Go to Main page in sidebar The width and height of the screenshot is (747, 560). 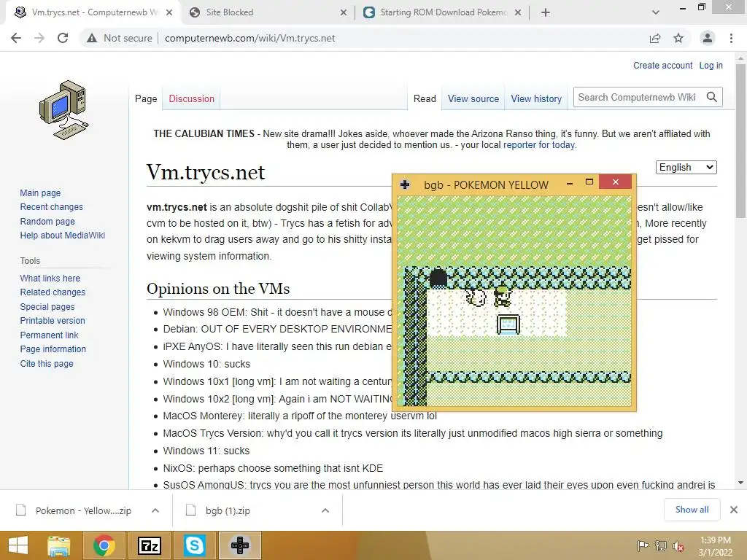pos(40,192)
